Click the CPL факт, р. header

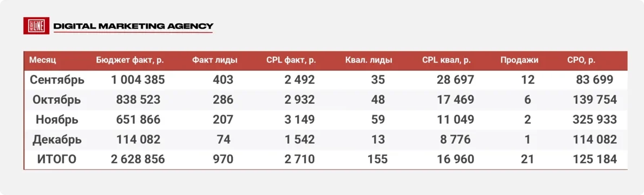[x=291, y=60]
